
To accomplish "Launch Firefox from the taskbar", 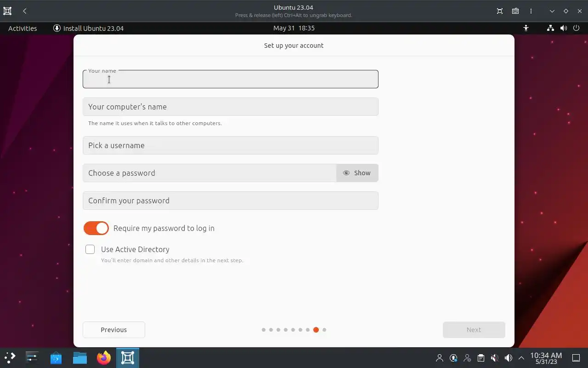I will (104, 357).
